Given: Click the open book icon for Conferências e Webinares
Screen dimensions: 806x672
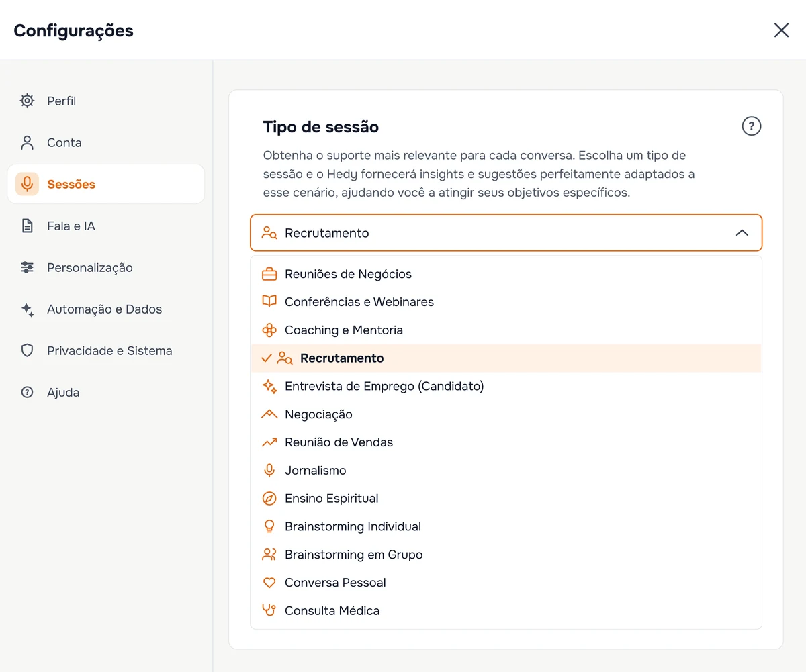Looking at the screenshot, I should [x=269, y=302].
